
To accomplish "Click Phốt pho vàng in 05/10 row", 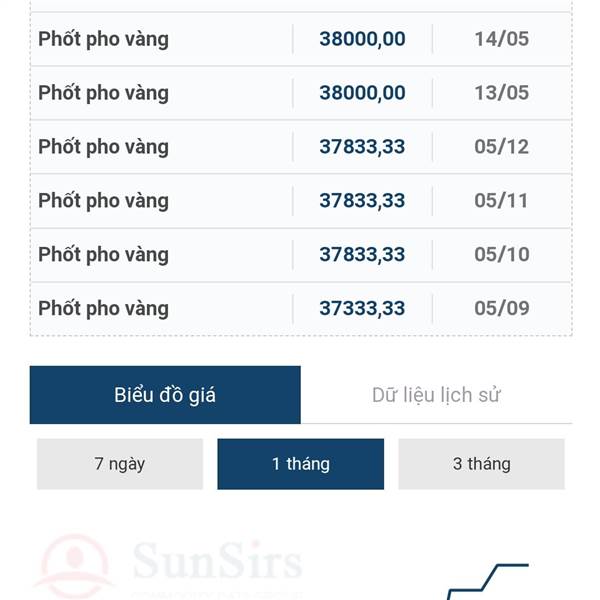I will (103, 255).
